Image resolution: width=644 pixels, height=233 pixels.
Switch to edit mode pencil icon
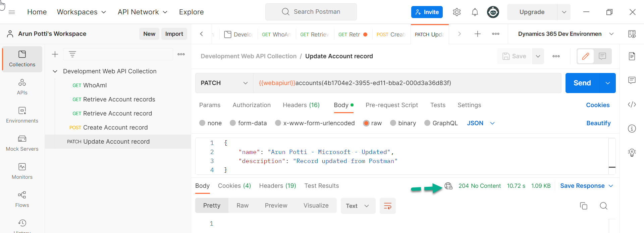coord(586,56)
